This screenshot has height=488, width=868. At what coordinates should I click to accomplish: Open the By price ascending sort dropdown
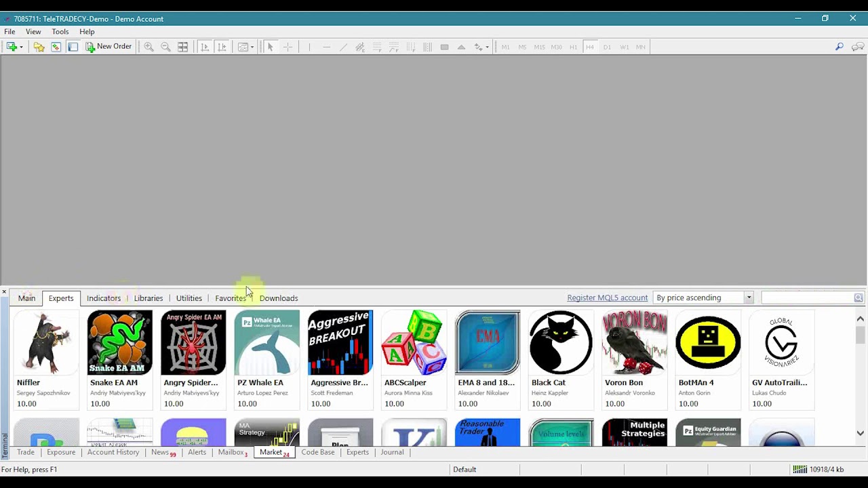point(703,298)
